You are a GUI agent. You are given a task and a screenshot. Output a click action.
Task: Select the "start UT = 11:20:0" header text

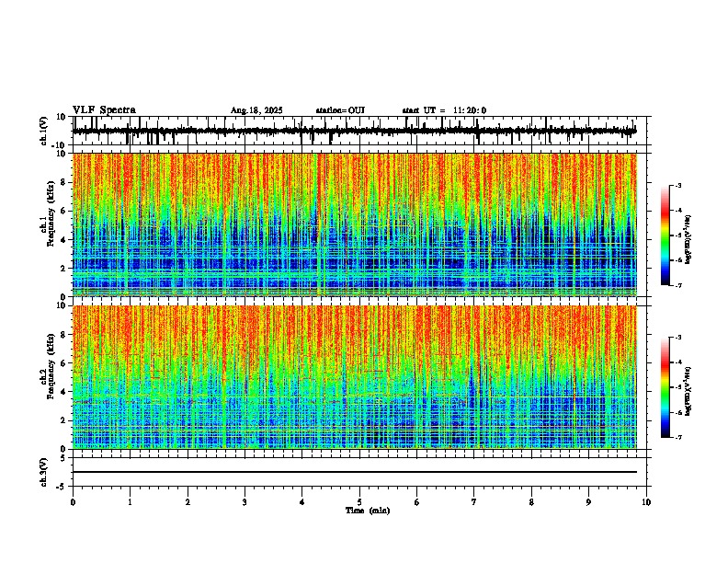coord(444,110)
